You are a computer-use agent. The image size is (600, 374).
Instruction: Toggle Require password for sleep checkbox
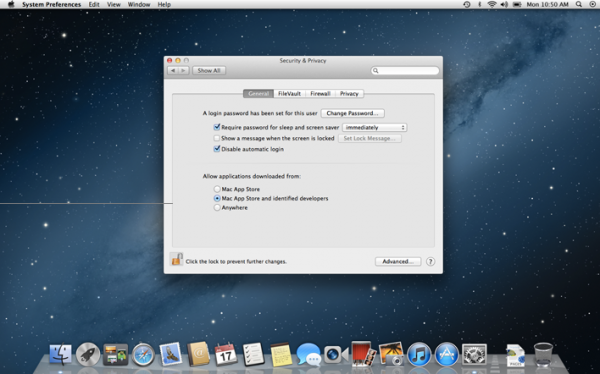(217, 127)
